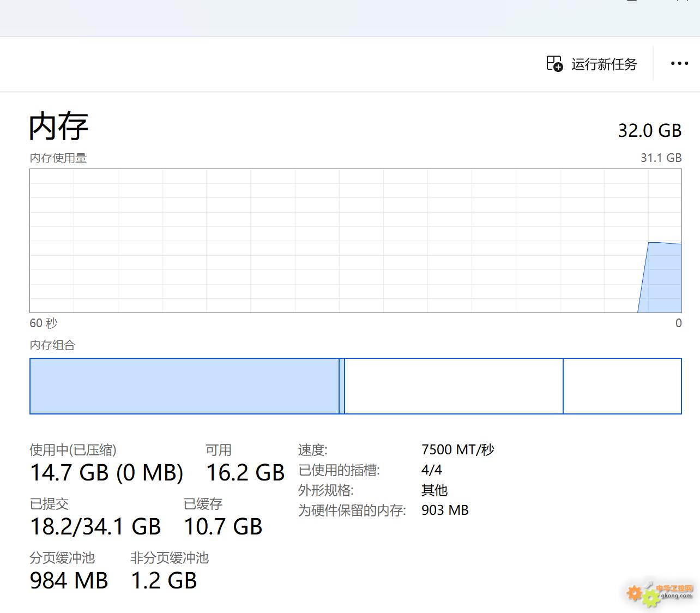Click the 内存使用量 graph label
700x613 pixels.
tap(58, 158)
